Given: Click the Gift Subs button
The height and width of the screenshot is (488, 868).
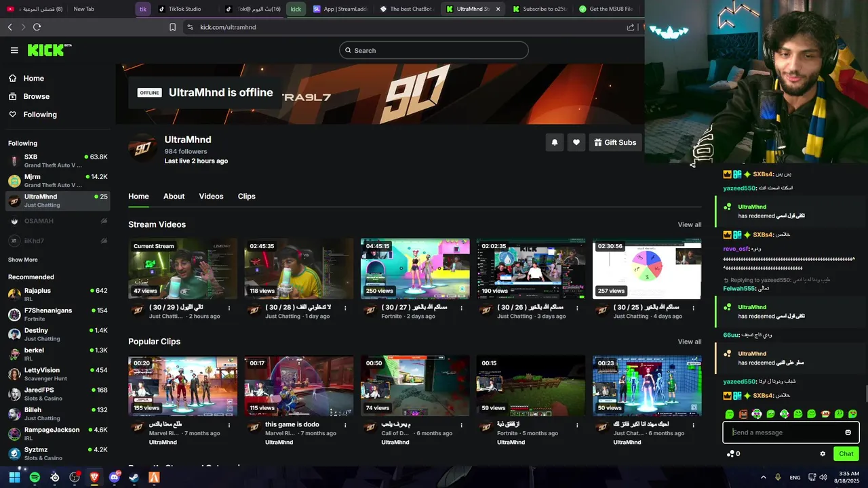Looking at the screenshot, I should pyautogui.click(x=615, y=142).
